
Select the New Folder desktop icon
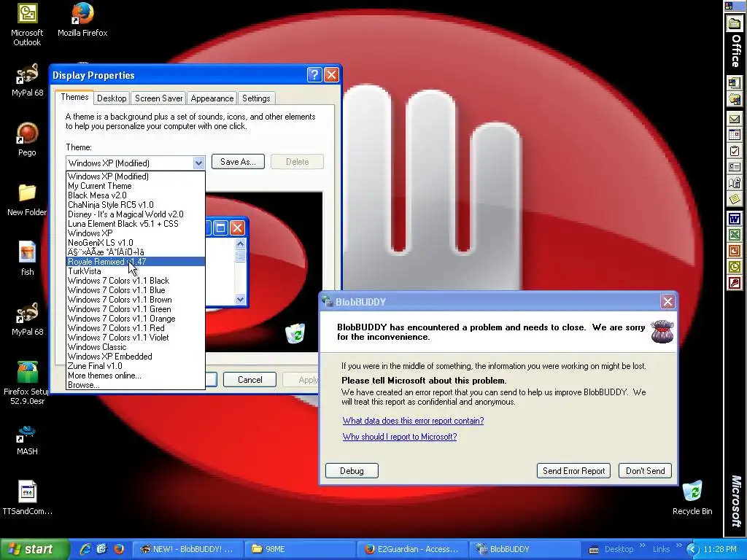(x=27, y=200)
